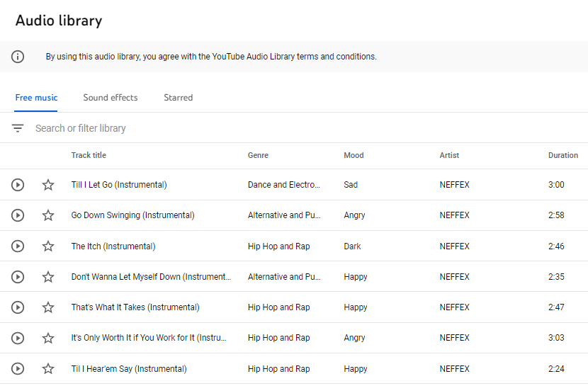The height and width of the screenshot is (386, 588).
Task: Click the Mood column header
Action: 354,155
